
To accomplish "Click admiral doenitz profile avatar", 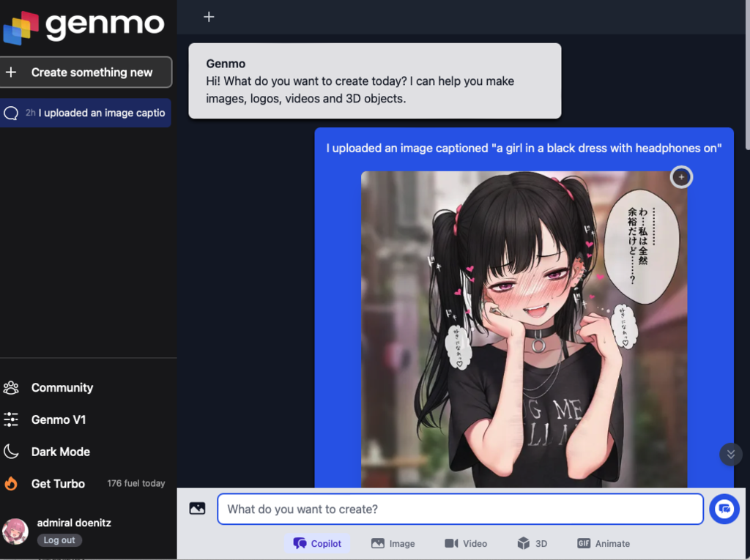I will 15,531.
